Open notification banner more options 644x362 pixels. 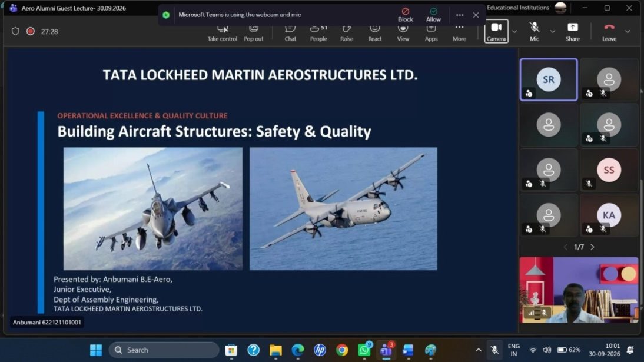pyautogui.click(x=460, y=15)
